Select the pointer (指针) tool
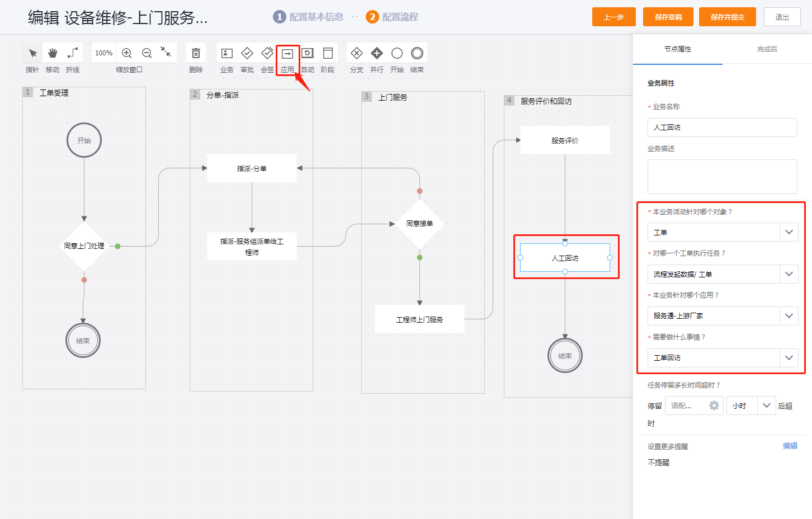The width and height of the screenshot is (812, 519). (32, 53)
